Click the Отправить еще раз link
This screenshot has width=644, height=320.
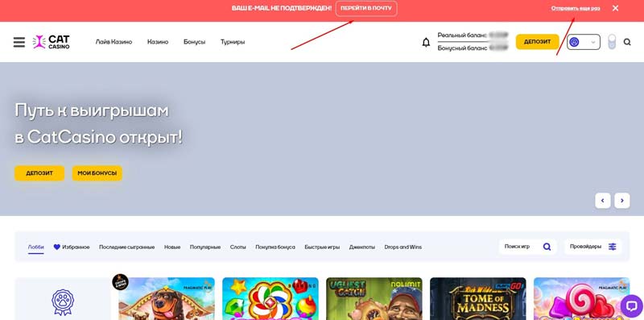[576, 8]
